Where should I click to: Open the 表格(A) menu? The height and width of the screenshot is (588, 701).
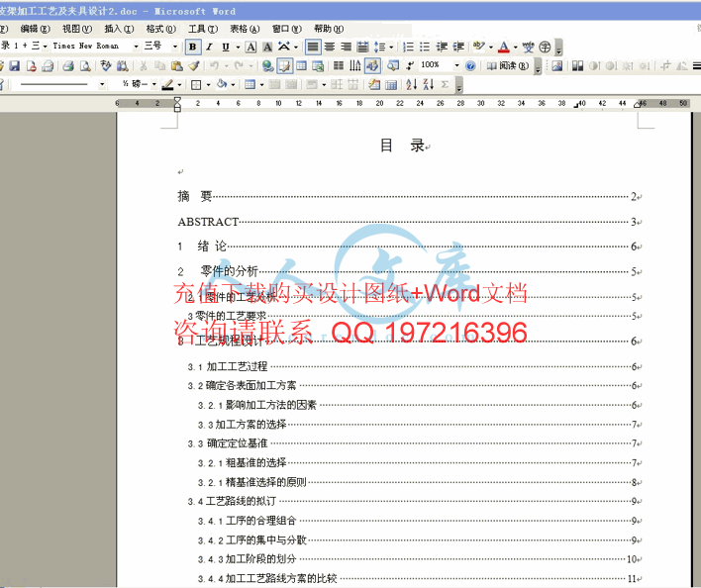[x=245, y=29]
